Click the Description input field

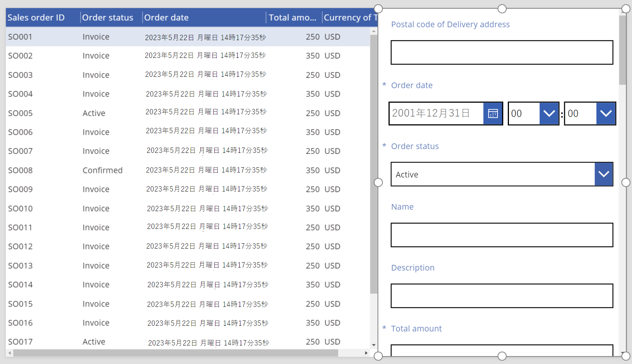[x=502, y=296]
